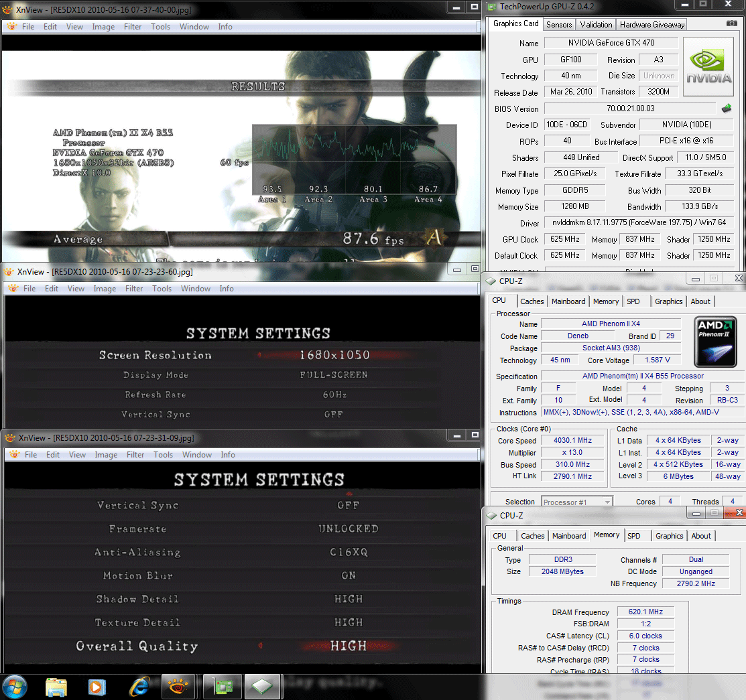This screenshot has height=700, width=746.
Task: Open Internet Explorer from the taskbar
Action: point(139,687)
